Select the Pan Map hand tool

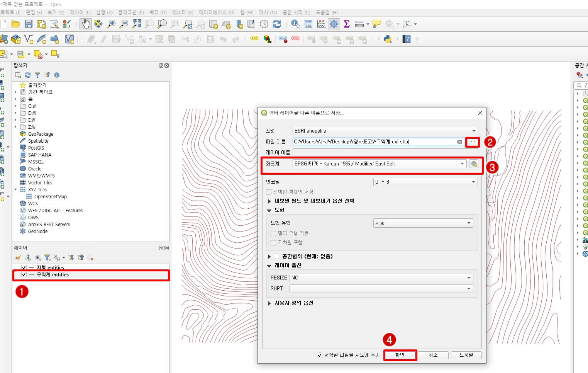85,24
